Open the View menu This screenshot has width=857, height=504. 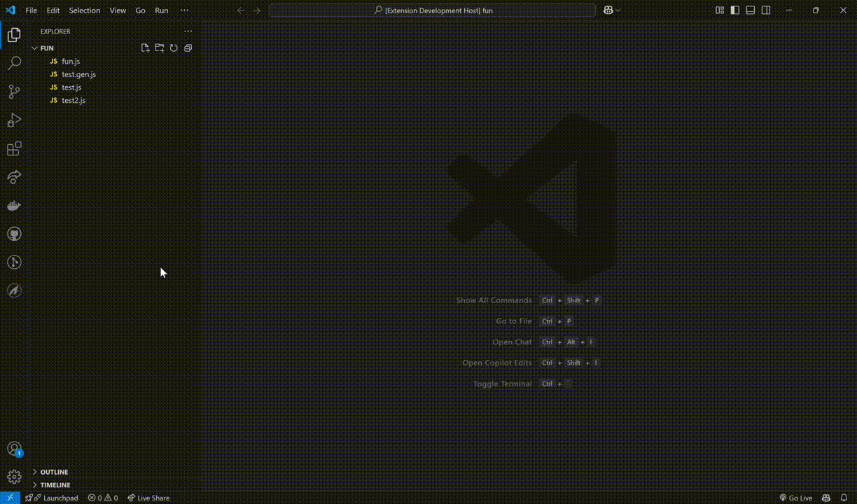118,10
